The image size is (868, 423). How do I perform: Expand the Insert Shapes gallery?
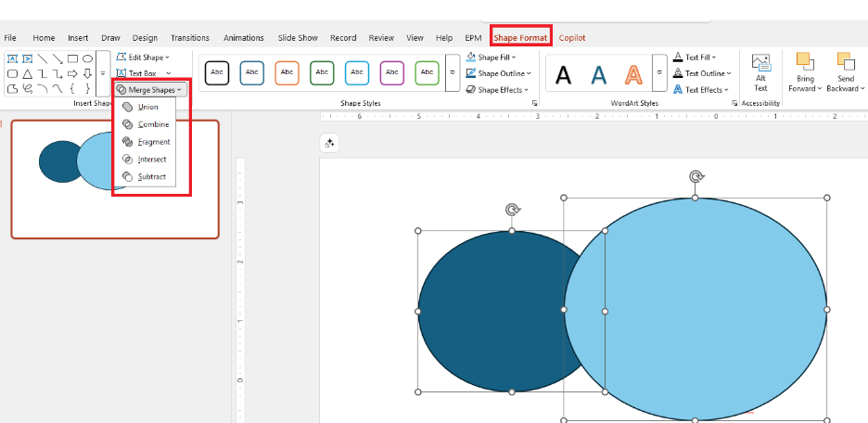(x=103, y=73)
